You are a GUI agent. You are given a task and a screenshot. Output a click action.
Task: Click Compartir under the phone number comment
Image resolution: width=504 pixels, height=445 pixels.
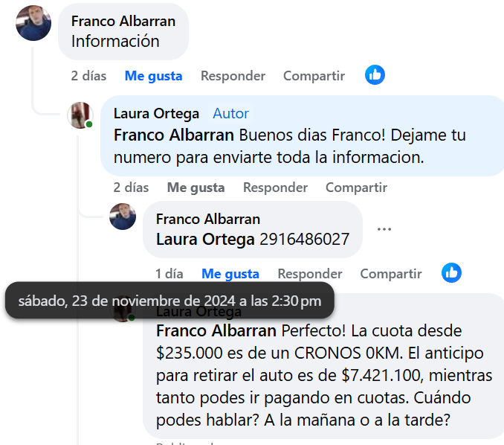[x=391, y=274]
